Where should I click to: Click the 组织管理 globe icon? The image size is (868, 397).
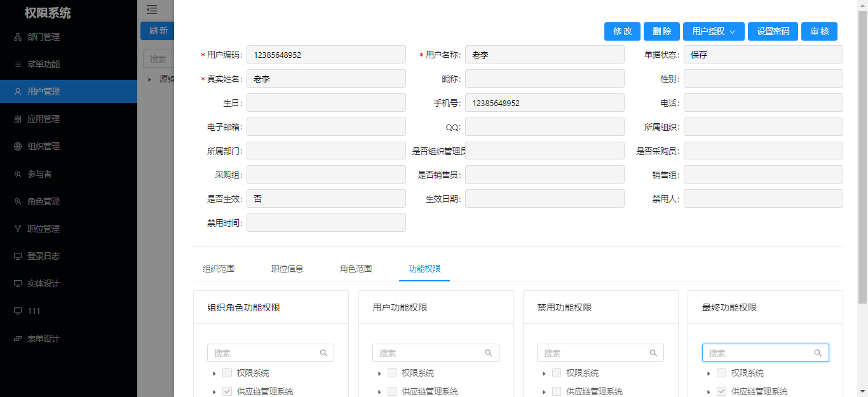(x=18, y=146)
